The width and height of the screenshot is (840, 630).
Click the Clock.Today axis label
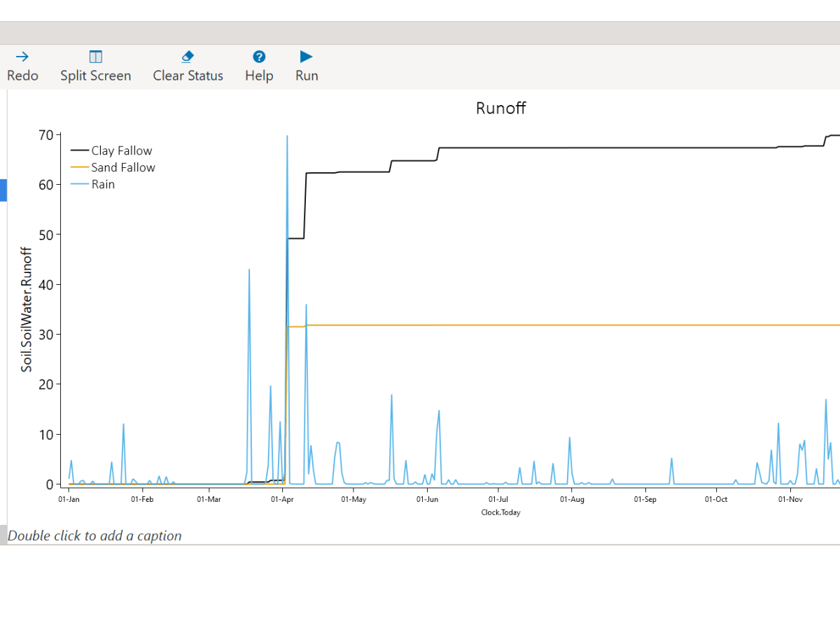pyautogui.click(x=500, y=512)
